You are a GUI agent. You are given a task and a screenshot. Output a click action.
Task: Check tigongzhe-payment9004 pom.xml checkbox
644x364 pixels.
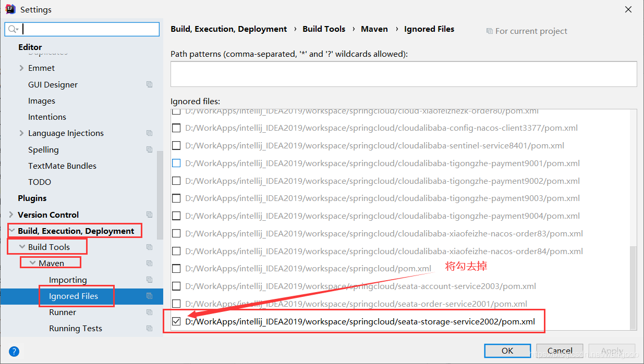click(176, 216)
